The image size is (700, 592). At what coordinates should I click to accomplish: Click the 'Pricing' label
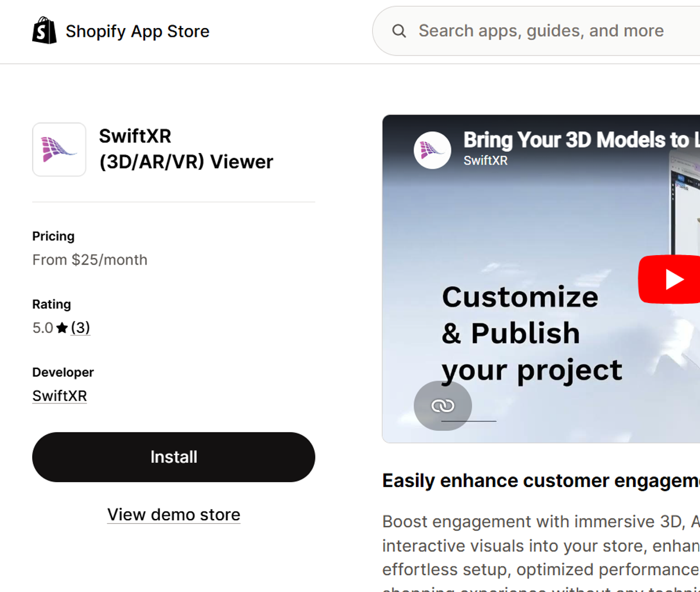click(53, 236)
